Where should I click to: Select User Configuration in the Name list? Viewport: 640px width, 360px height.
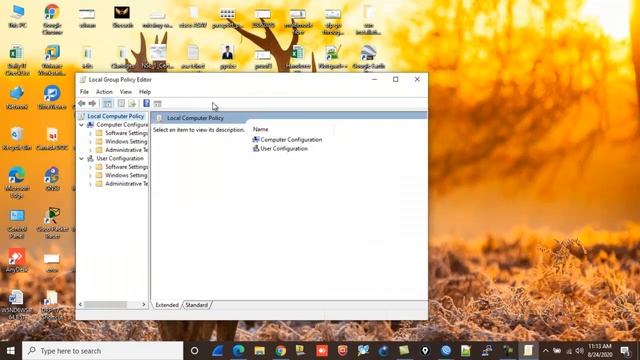click(x=284, y=149)
